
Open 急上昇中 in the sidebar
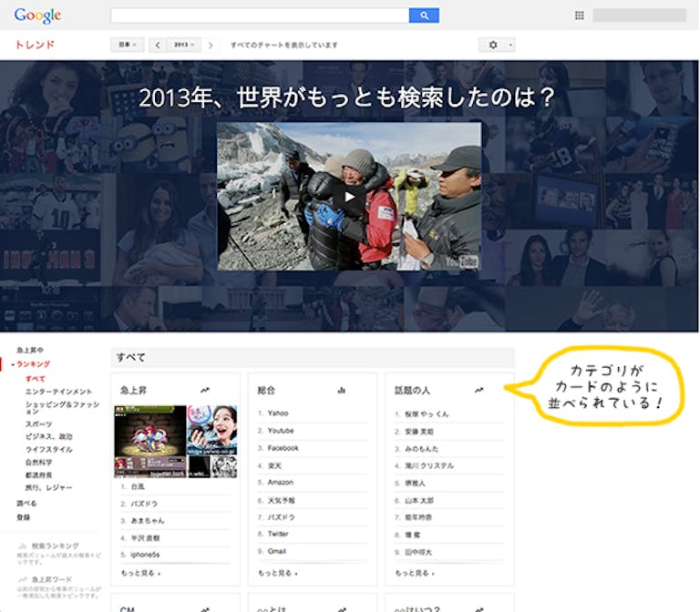pos(29,351)
